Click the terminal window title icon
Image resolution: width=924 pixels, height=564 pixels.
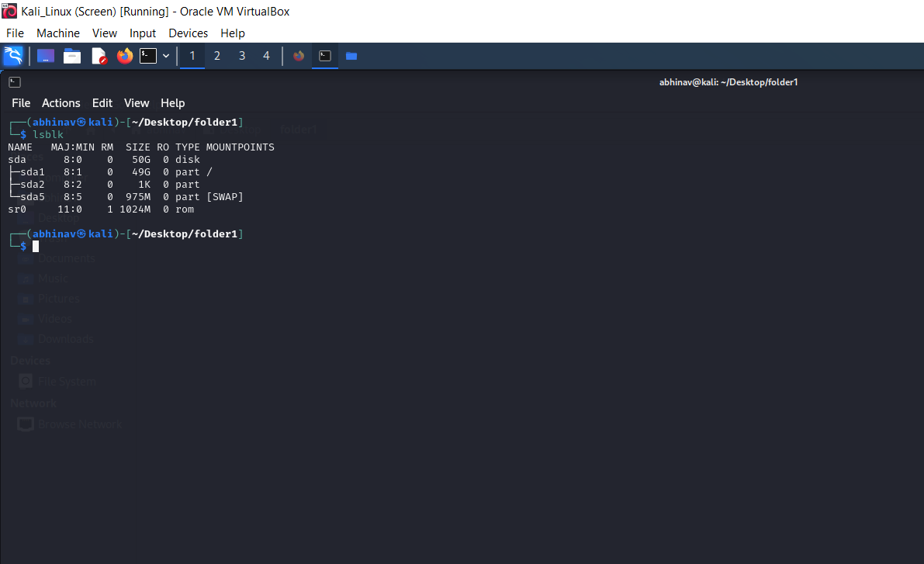click(15, 82)
